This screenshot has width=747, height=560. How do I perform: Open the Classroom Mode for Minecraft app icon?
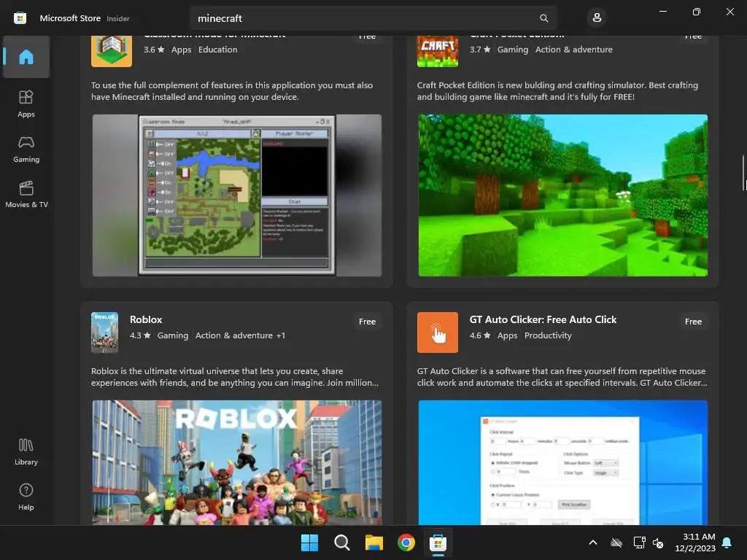pyautogui.click(x=112, y=52)
